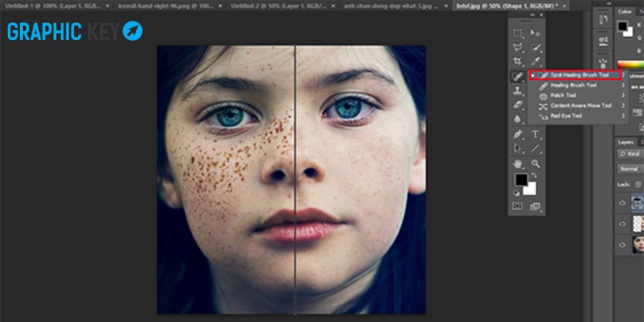Select the Clone Stamp tool
Screen dimensions: 644x322
coord(517,91)
